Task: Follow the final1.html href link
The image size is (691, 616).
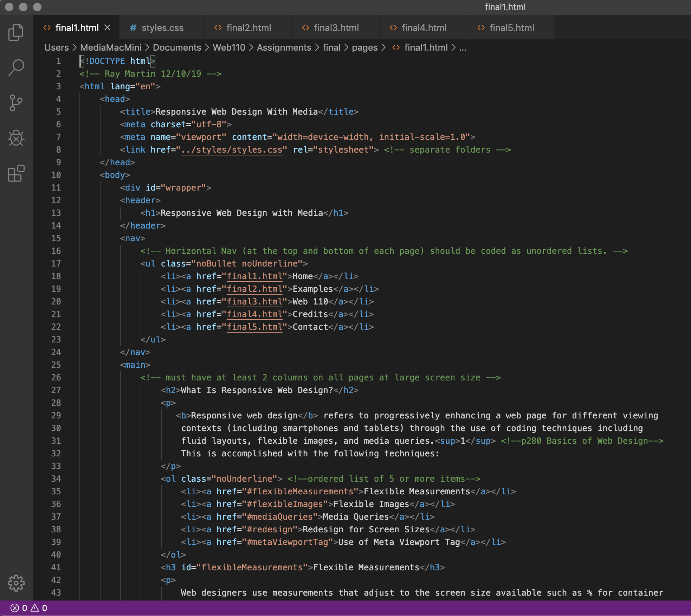Action: click(254, 276)
